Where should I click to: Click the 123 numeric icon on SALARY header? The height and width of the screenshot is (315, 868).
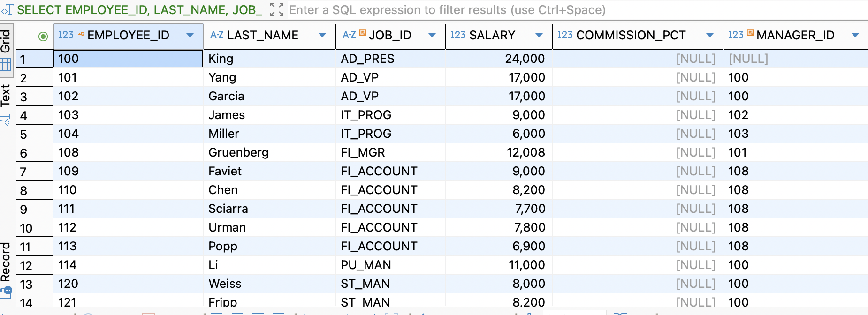click(458, 35)
